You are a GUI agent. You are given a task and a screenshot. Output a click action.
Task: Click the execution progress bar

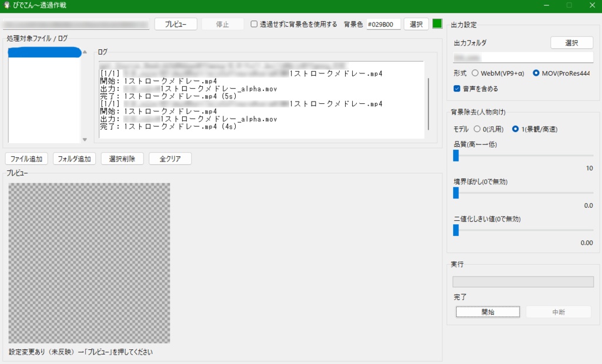[523, 282]
